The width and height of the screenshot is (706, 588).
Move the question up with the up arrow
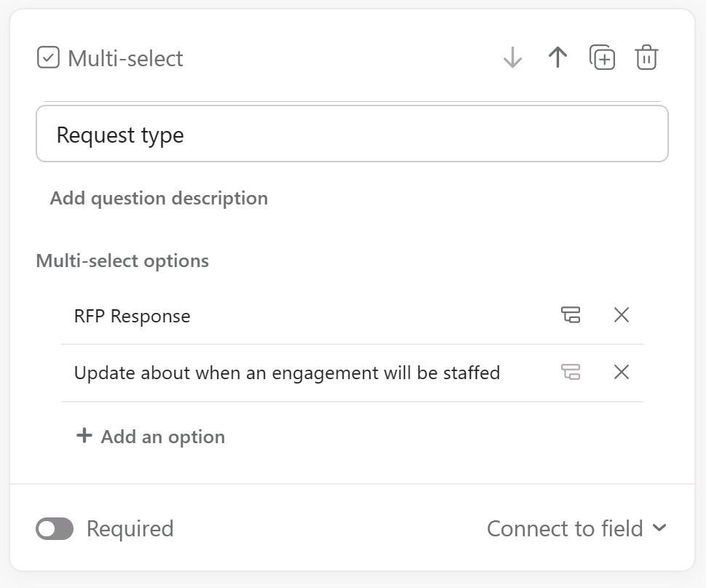click(558, 57)
